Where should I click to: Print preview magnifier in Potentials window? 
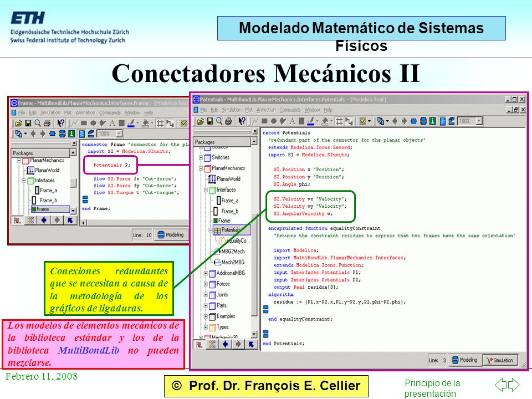(x=219, y=121)
